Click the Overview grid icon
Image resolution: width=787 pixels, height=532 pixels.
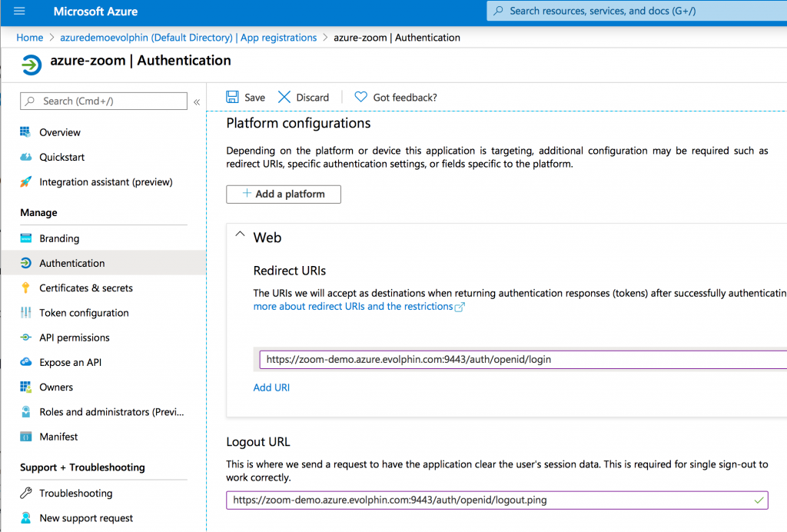[x=25, y=132]
